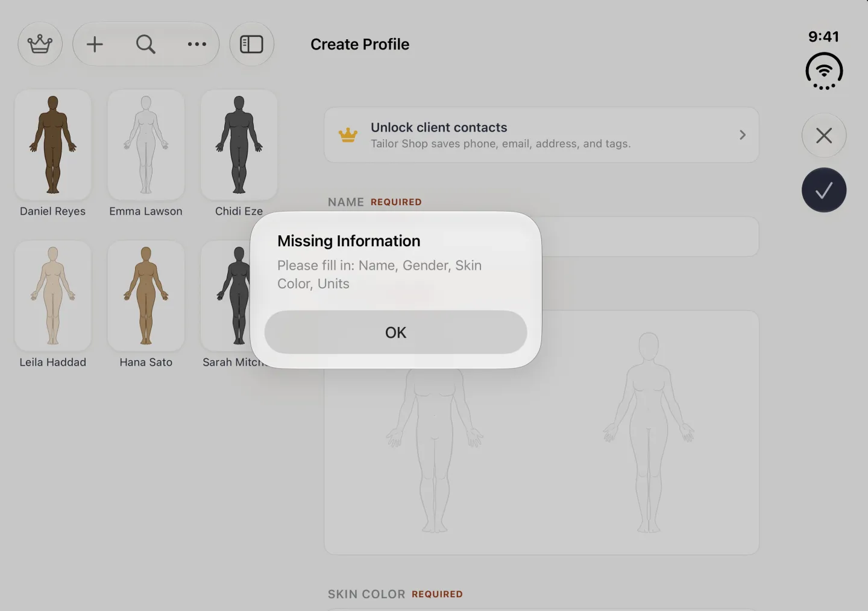Click the Chidi Eze name label
Screen dimensions: 868x611
(239, 211)
